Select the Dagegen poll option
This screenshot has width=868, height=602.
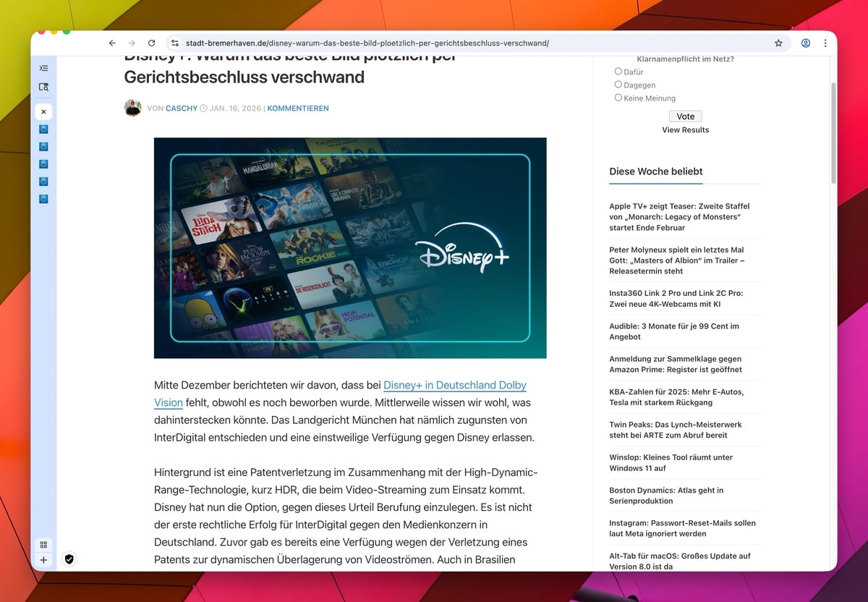point(618,85)
